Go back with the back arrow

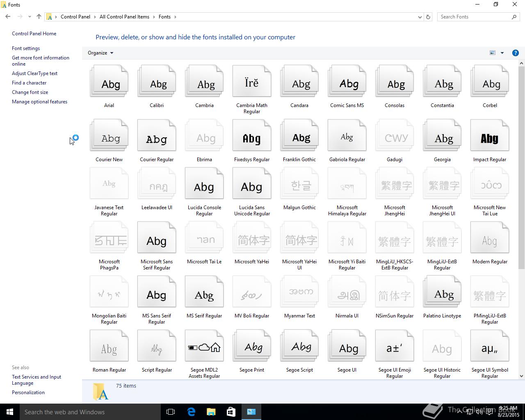click(x=8, y=17)
